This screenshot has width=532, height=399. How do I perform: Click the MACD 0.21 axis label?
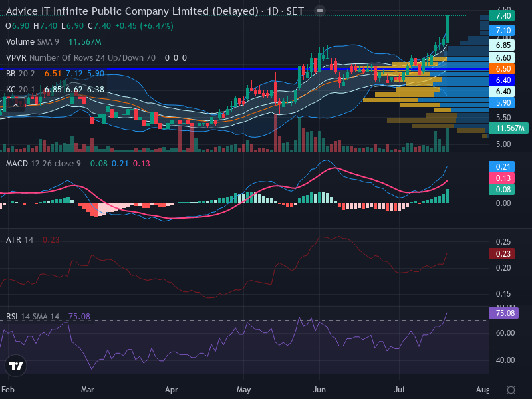[x=502, y=167]
